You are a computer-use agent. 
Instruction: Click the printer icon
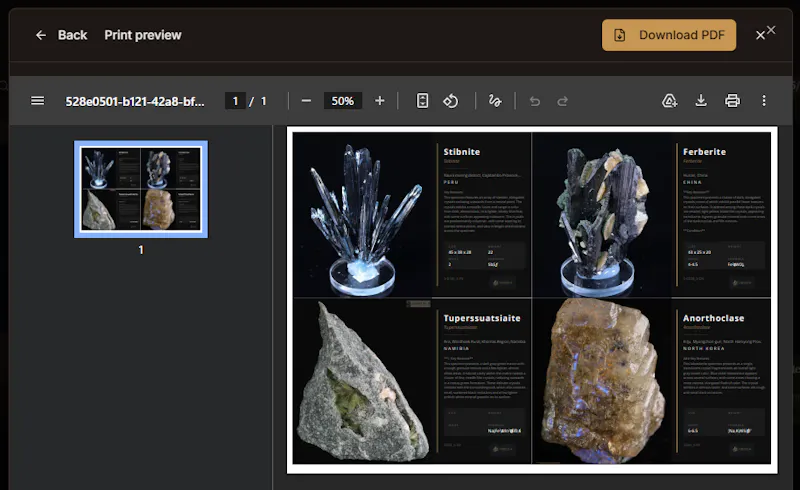(x=732, y=101)
